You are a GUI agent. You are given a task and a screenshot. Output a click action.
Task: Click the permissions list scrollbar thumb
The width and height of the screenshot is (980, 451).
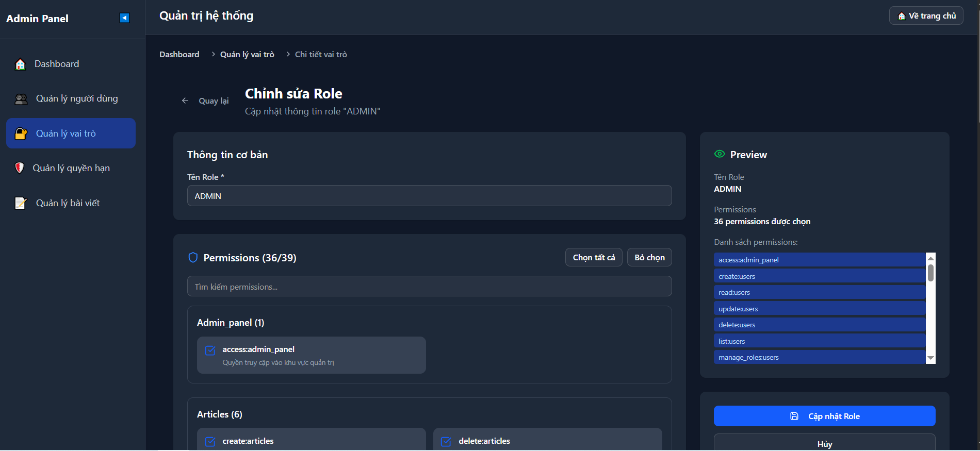pos(930,273)
